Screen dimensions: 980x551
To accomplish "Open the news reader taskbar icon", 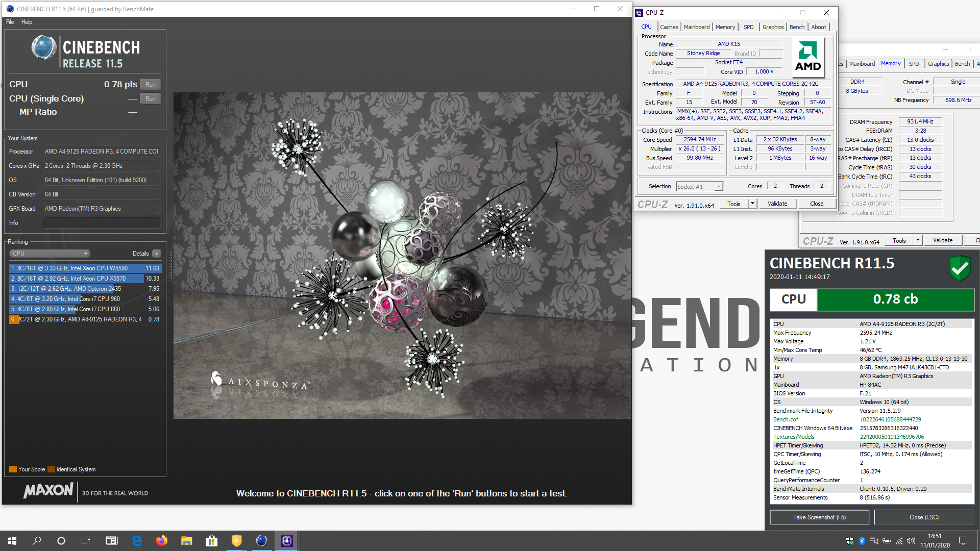I will (111, 541).
